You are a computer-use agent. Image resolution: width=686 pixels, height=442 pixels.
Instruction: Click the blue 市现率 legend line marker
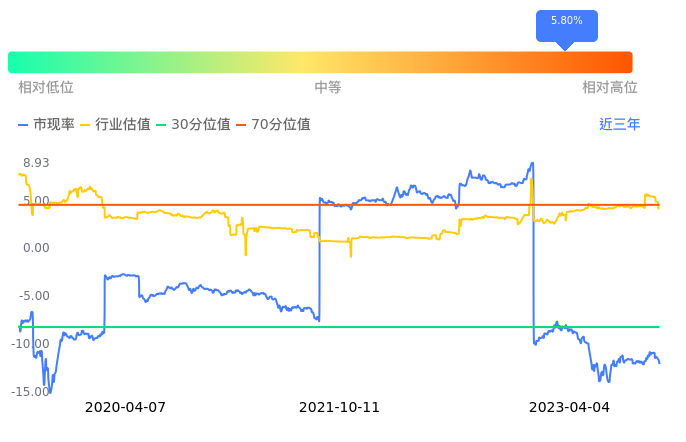tap(24, 125)
